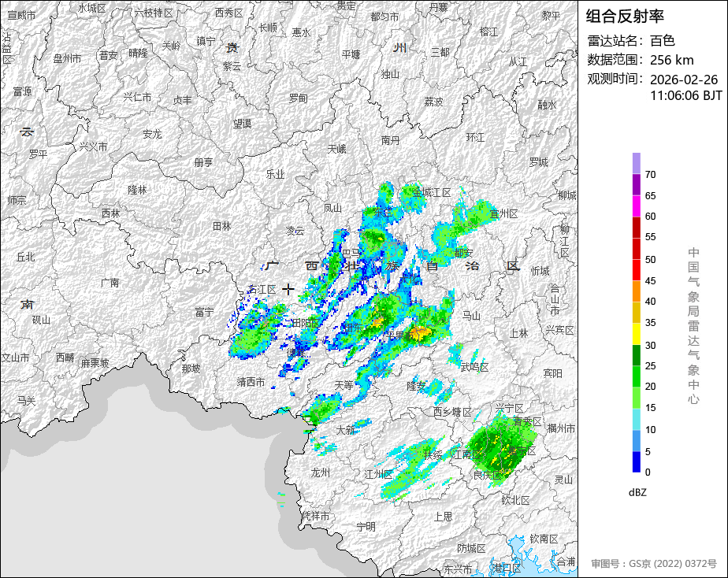Viewport: 728px width, 578px height.
Task: Click the 隆林 map label
Action: click(x=137, y=190)
